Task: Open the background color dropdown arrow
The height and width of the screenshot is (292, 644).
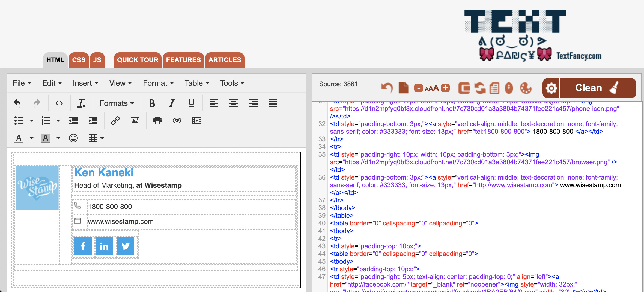Action: coord(58,138)
